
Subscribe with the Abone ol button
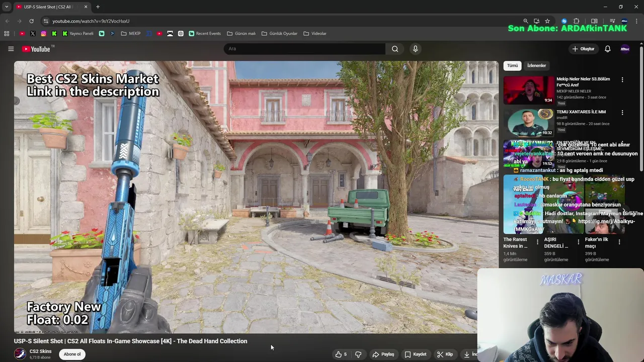(72, 354)
